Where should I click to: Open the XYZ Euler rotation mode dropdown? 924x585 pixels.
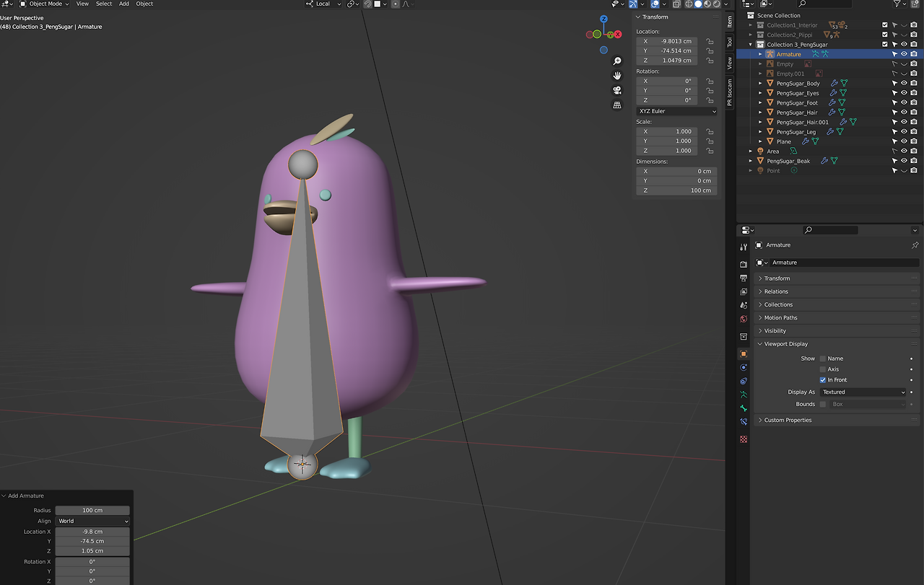point(676,111)
